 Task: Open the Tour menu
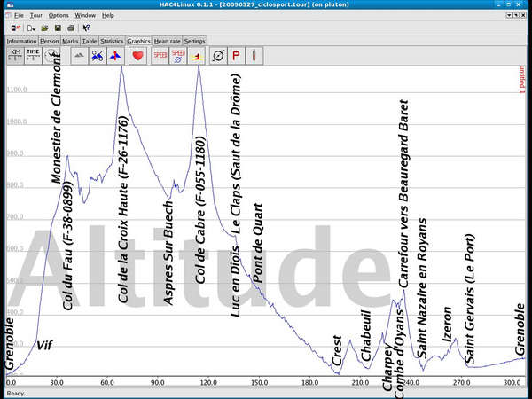click(35, 15)
